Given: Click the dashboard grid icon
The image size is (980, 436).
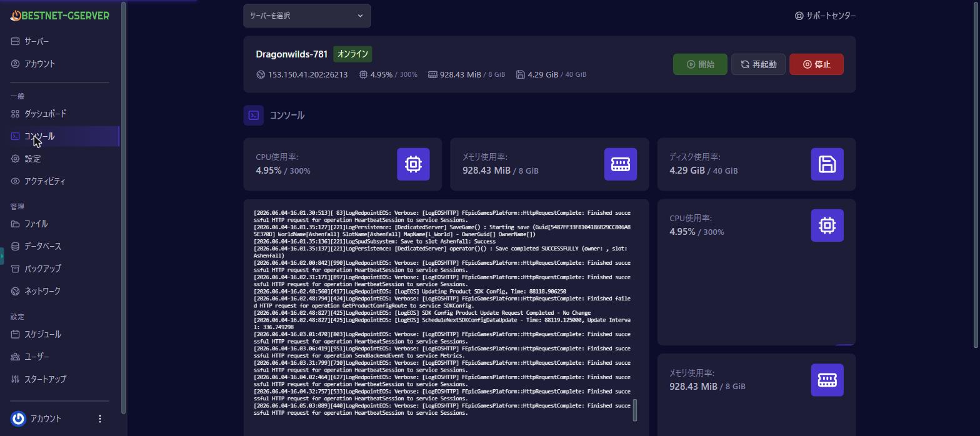Looking at the screenshot, I should tap(15, 114).
